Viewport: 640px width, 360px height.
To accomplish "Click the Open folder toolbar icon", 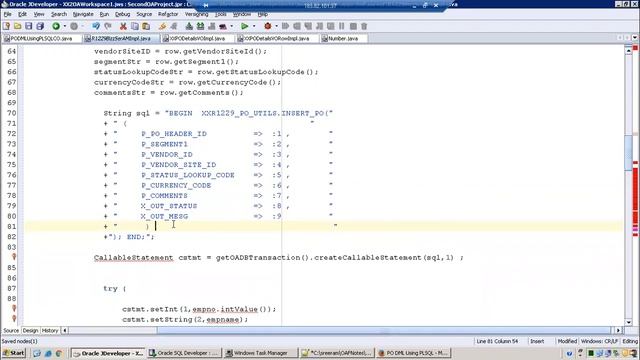I will [18, 26].
